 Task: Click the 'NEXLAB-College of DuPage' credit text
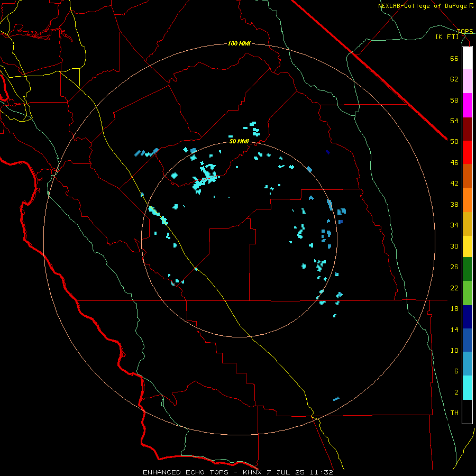coord(423,6)
